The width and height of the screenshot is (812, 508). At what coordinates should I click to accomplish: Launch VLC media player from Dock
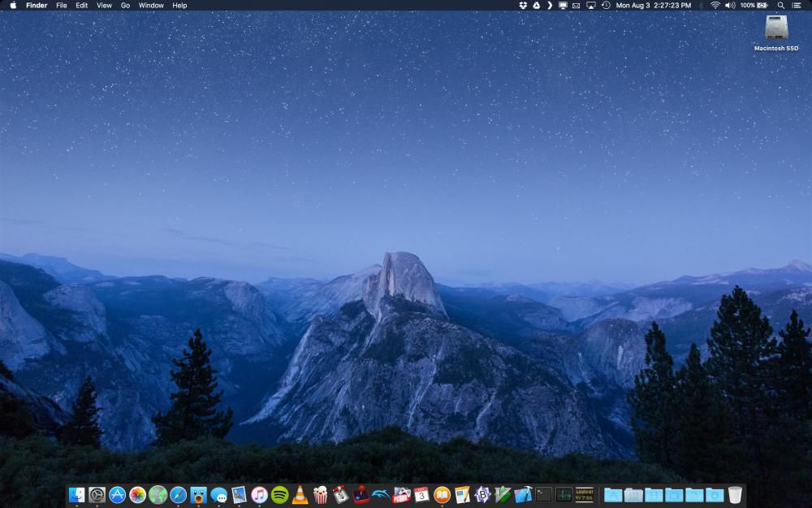[x=300, y=495]
